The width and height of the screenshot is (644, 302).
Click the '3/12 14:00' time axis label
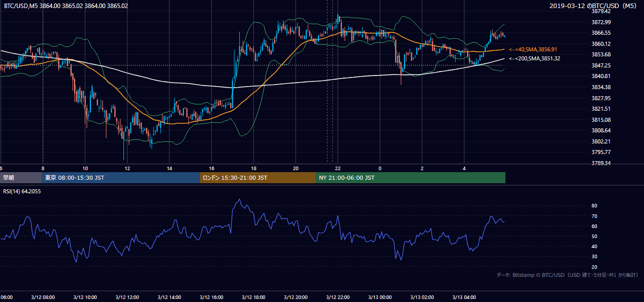point(169,297)
